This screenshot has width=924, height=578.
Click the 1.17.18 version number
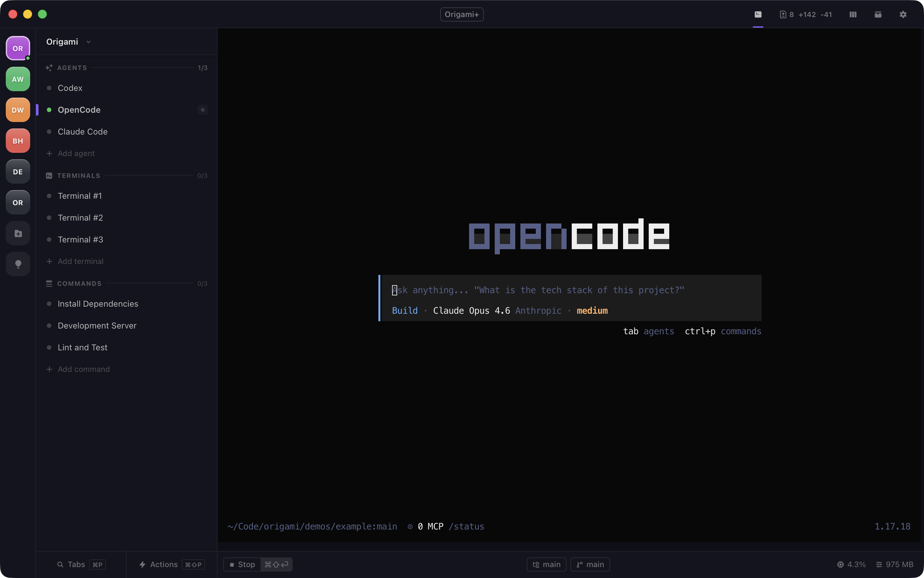coord(892,527)
